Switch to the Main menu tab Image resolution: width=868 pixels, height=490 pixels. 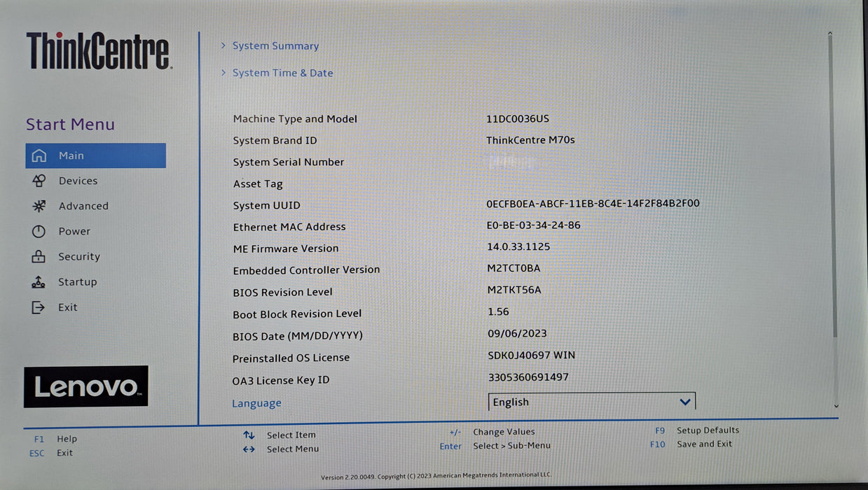point(96,155)
